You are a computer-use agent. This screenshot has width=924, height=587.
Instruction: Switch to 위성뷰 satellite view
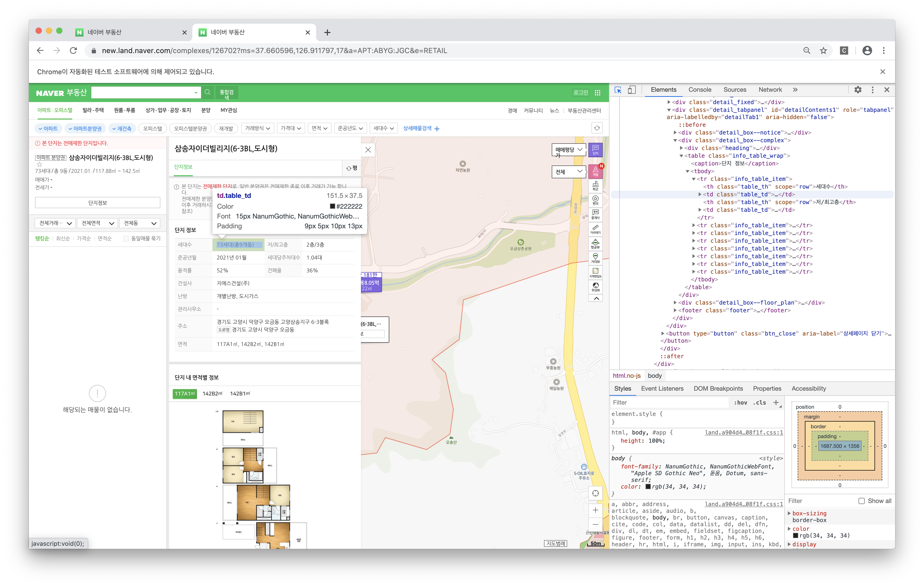[595, 287]
